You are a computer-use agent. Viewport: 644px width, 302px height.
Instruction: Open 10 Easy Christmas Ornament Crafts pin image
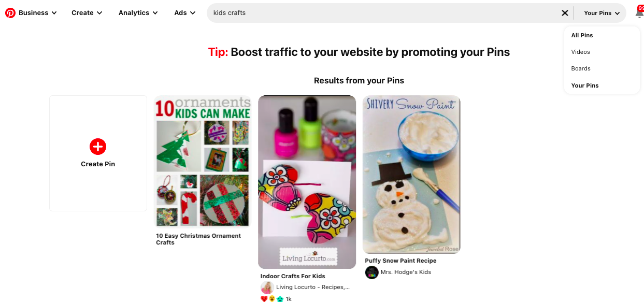[x=203, y=162]
